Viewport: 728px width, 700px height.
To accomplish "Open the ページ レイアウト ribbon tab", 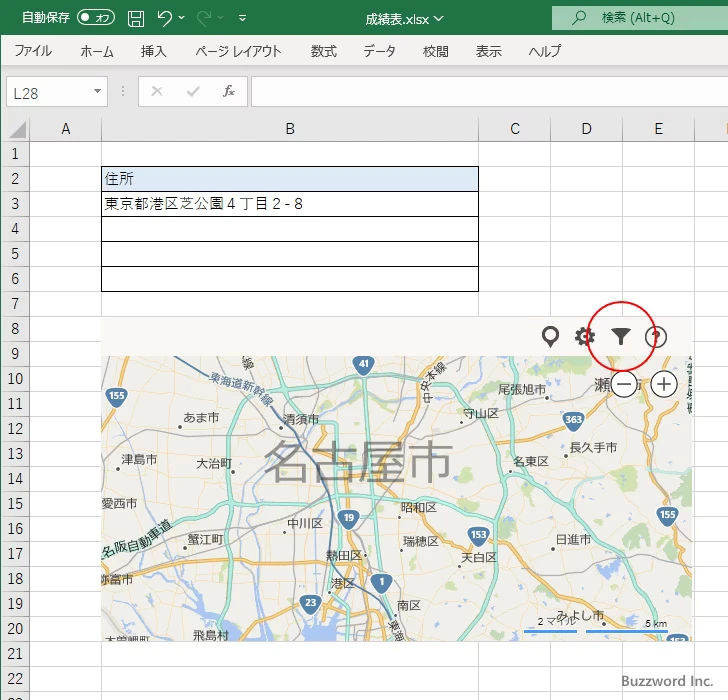I will point(238,51).
